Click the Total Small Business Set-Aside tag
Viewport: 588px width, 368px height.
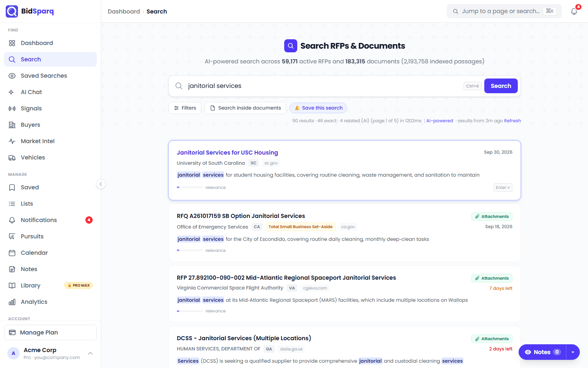pos(301,227)
